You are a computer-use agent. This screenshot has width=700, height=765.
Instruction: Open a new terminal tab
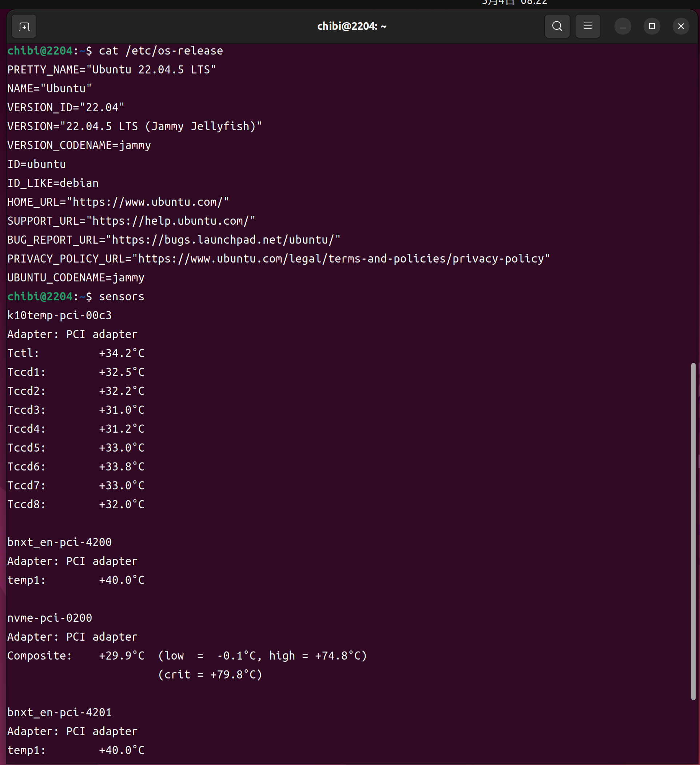(x=24, y=27)
